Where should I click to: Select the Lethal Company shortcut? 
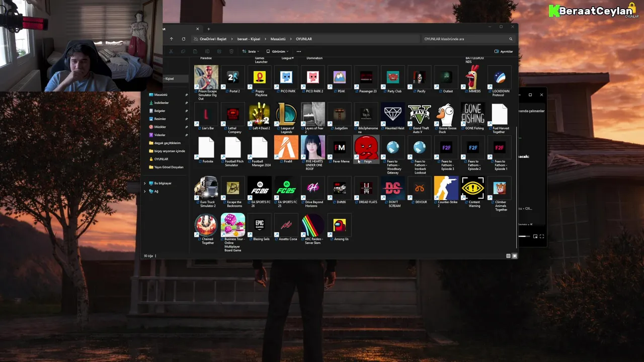(x=233, y=118)
